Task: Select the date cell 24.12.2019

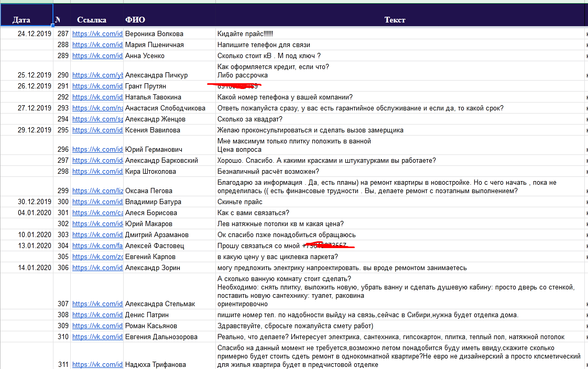Action: click(x=27, y=33)
